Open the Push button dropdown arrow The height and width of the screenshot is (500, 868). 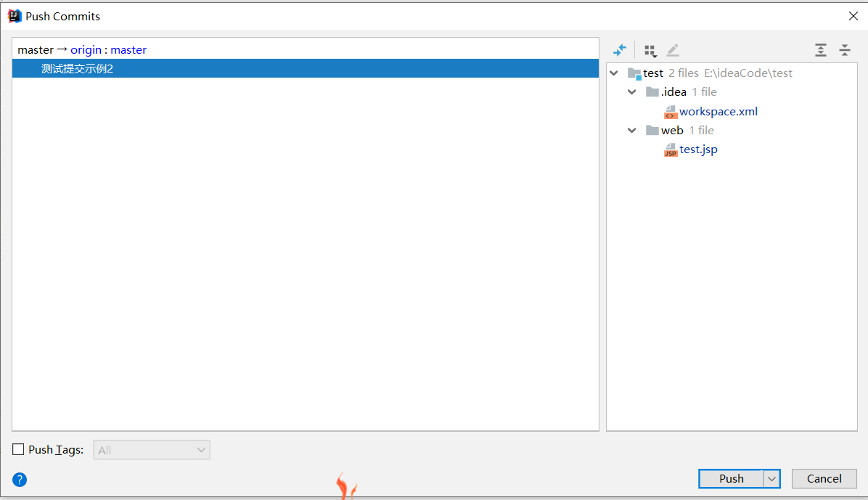click(x=771, y=479)
